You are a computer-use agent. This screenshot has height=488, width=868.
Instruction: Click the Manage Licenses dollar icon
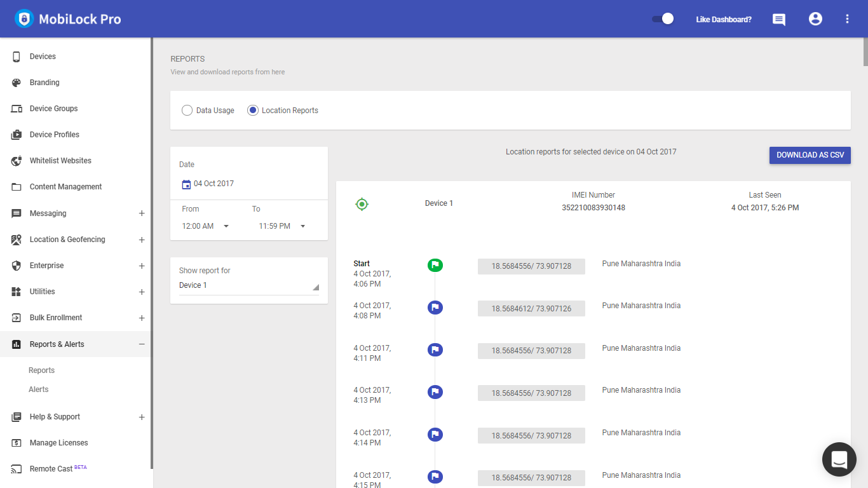pos(17,443)
